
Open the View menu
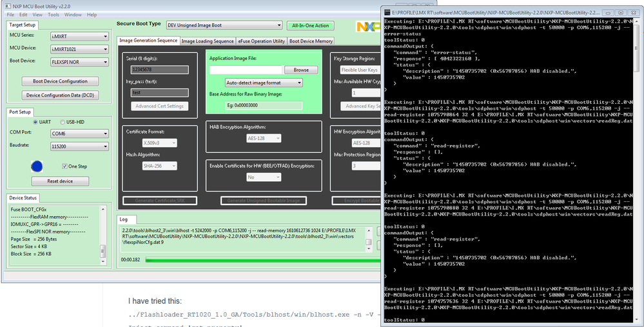(37, 15)
